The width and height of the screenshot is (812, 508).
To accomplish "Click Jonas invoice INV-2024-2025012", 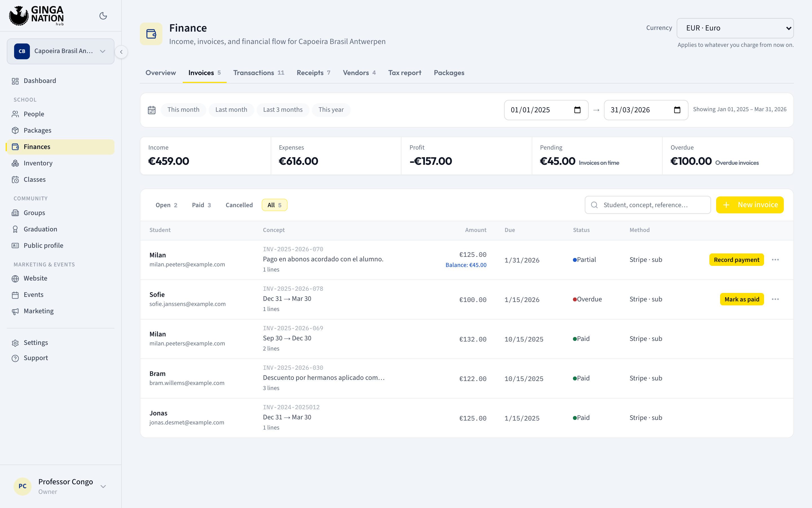I will pyautogui.click(x=291, y=407).
